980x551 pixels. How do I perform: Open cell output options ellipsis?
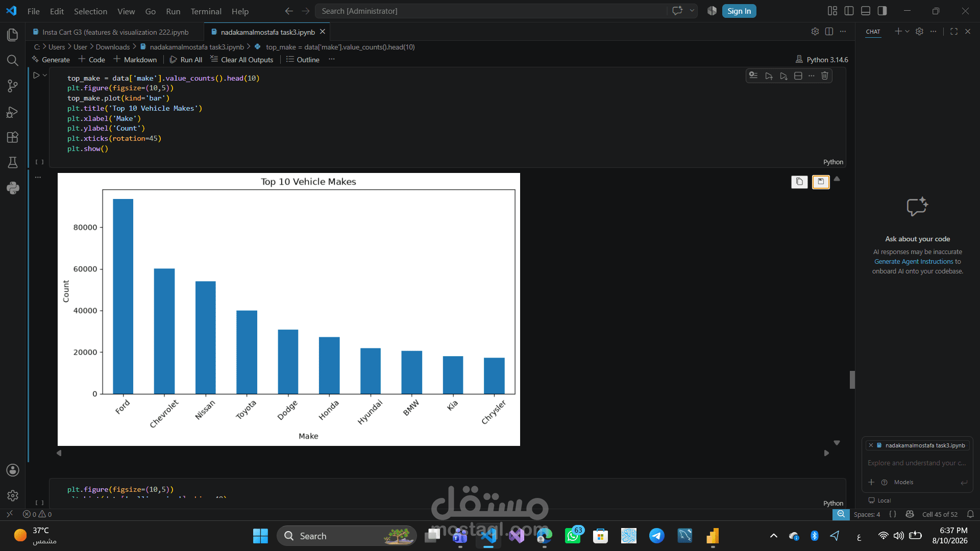[x=38, y=178]
